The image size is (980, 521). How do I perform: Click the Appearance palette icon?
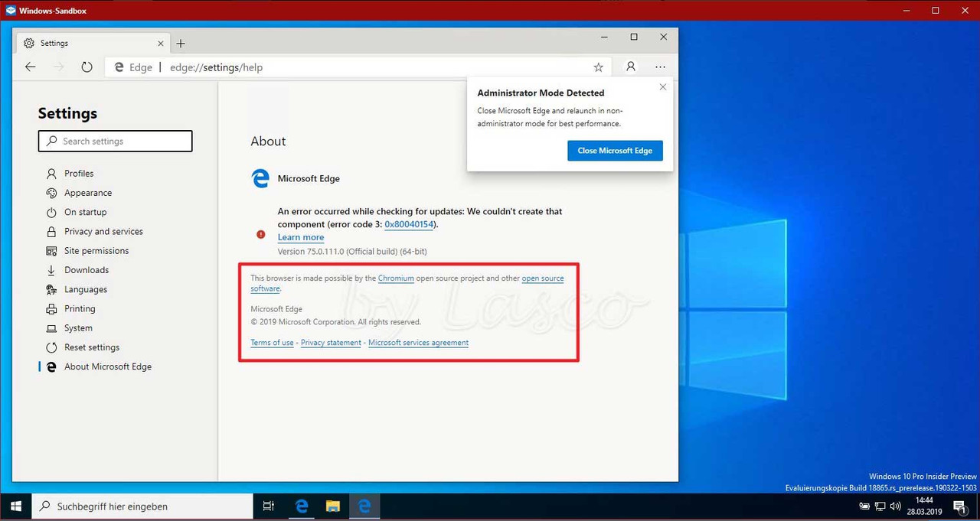click(x=51, y=193)
